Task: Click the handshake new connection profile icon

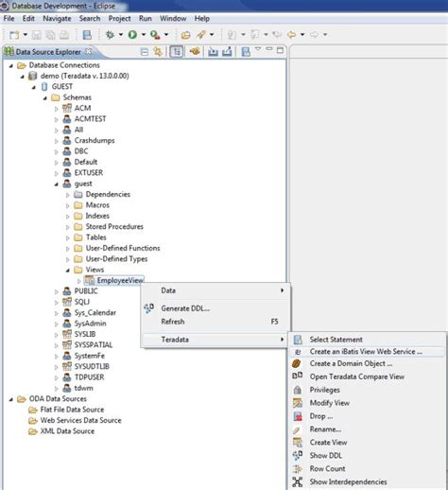Action: coord(195,51)
